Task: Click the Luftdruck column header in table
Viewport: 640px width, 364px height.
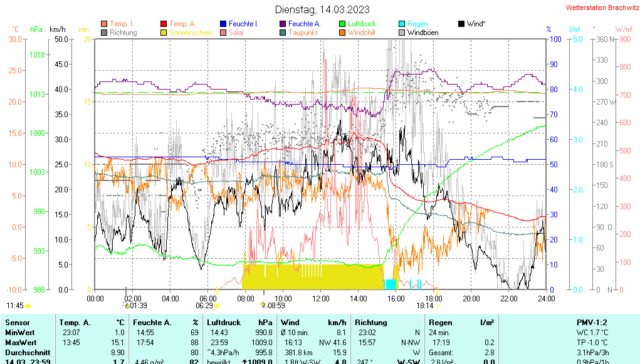Action: pyautogui.click(x=224, y=322)
